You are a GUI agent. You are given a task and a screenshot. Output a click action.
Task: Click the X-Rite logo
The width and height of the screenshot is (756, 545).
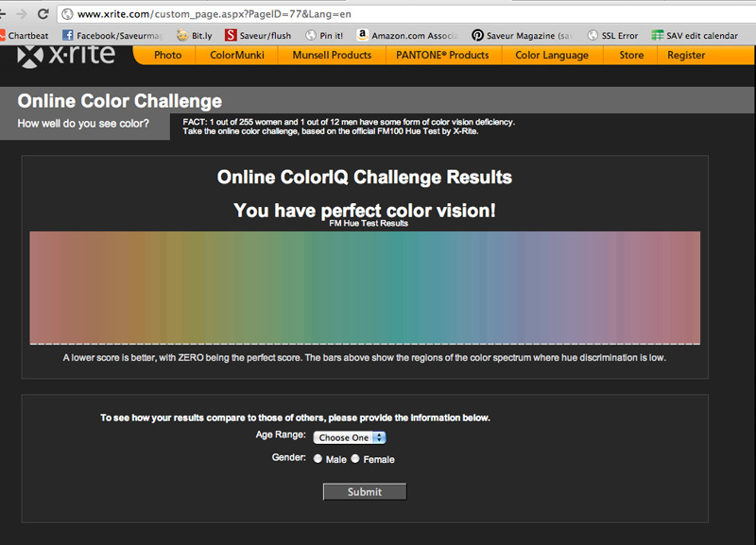[66, 54]
